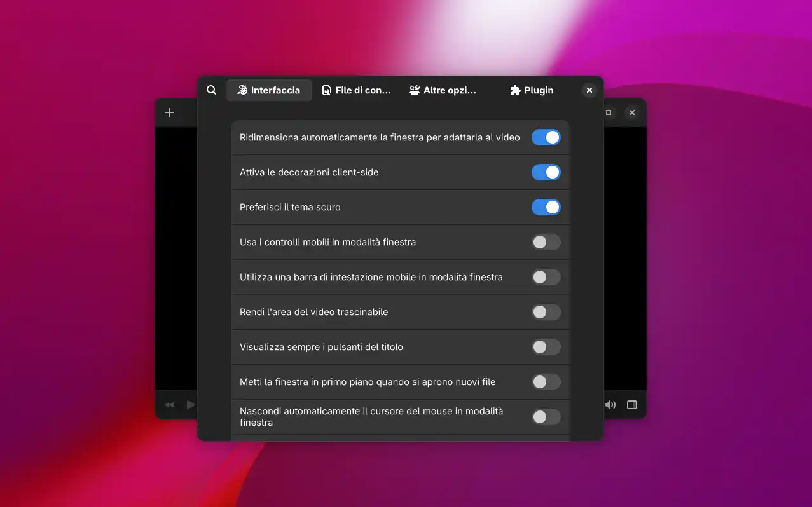Click the rewind button in the player window
812x507 pixels.
pos(169,405)
